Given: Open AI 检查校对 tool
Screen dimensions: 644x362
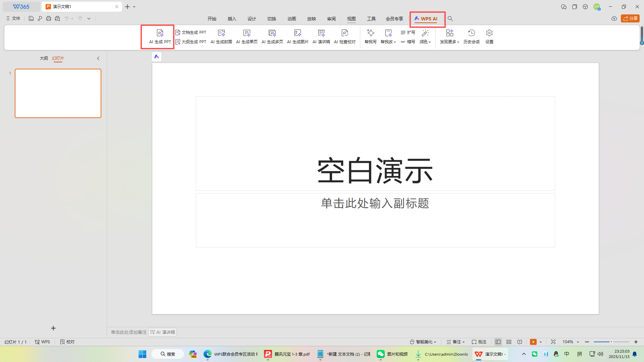Looking at the screenshot, I should (345, 37).
